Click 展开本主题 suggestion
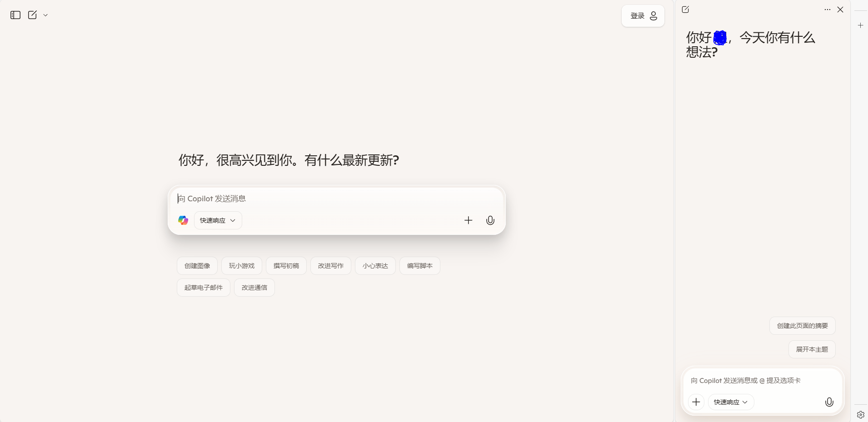The width and height of the screenshot is (868, 422). [x=812, y=349]
